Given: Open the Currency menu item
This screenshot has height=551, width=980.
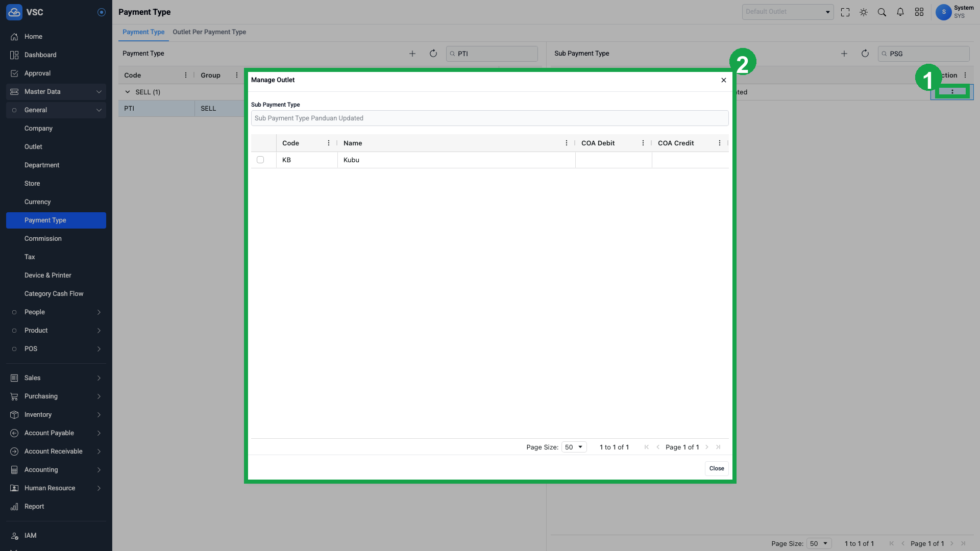Looking at the screenshot, I should point(56,202).
